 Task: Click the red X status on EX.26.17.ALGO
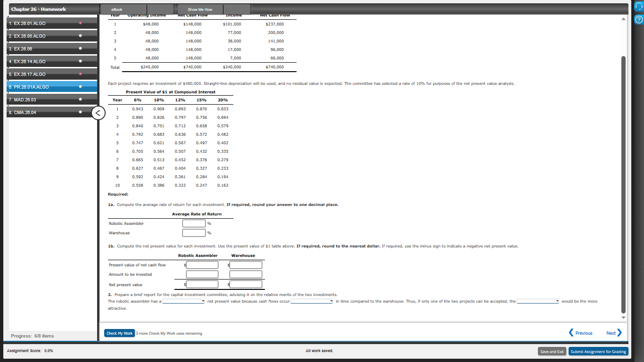[x=81, y=74]
